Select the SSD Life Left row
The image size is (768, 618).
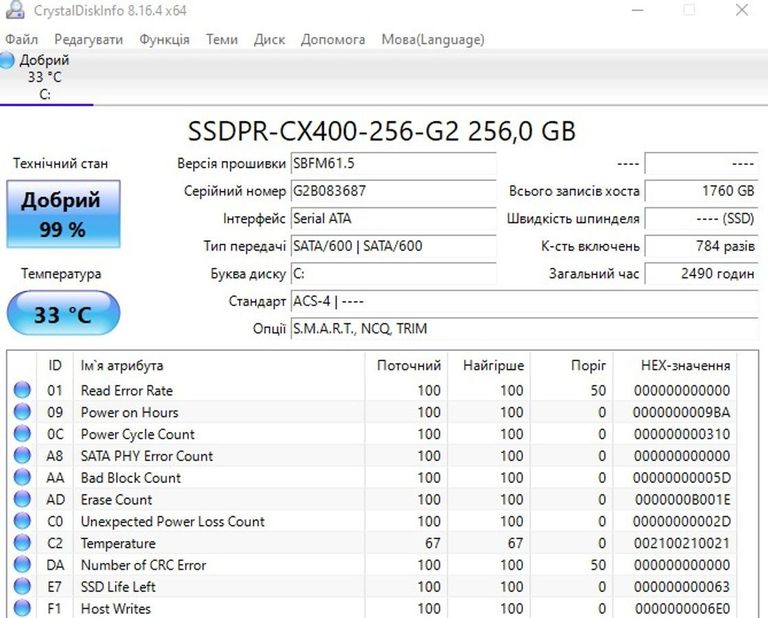(374, 587)
